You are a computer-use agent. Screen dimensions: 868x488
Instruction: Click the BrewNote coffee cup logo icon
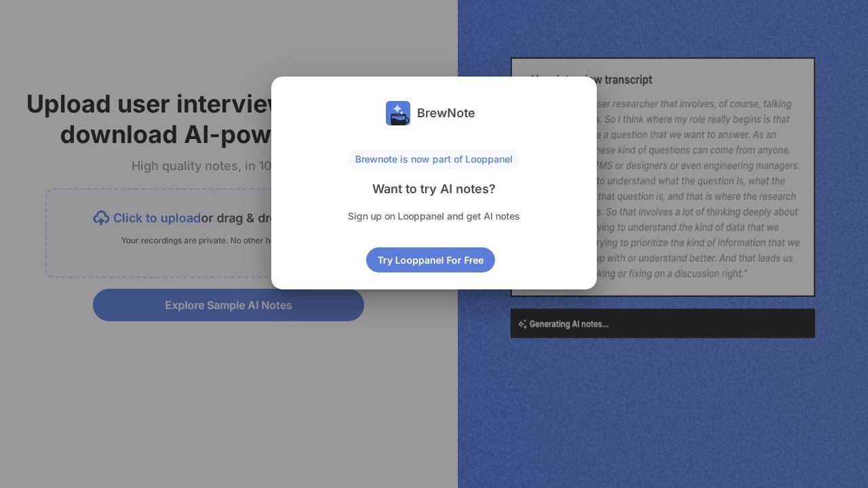coord(397,113)
